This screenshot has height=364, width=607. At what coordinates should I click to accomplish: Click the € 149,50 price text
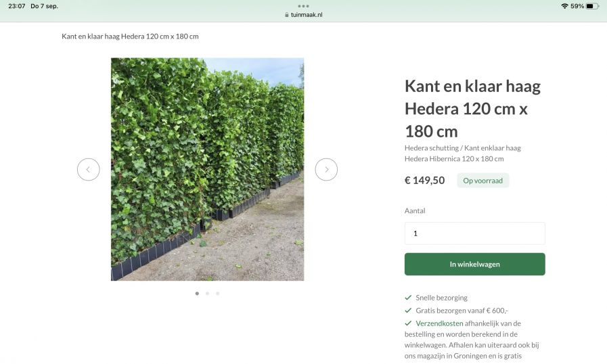tap(425, 181)
